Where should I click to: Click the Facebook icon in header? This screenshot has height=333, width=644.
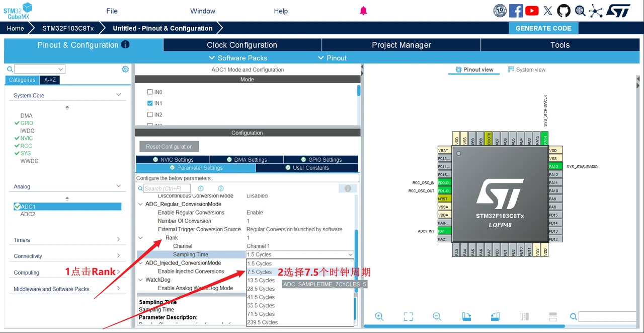point(516,11)
